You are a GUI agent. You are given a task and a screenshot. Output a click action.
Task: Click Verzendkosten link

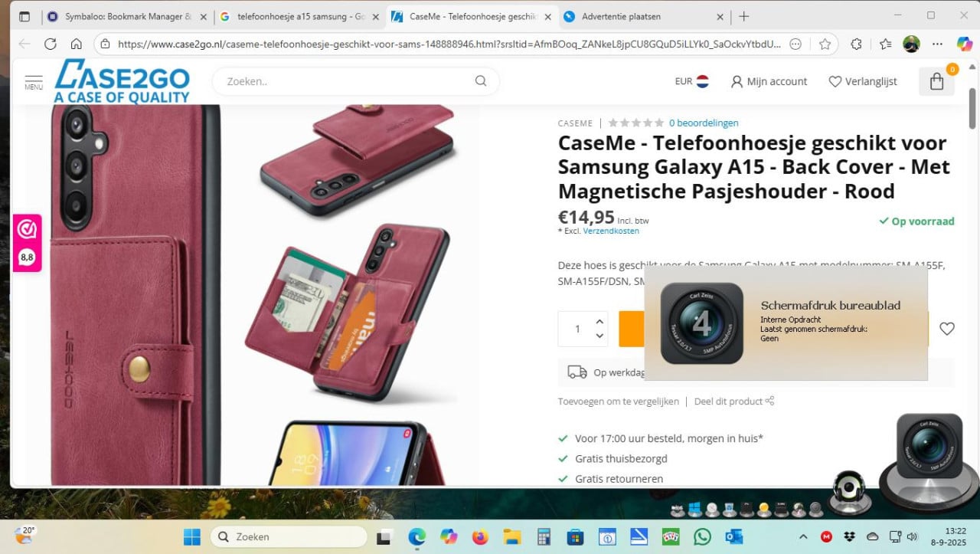pos(611,231)
